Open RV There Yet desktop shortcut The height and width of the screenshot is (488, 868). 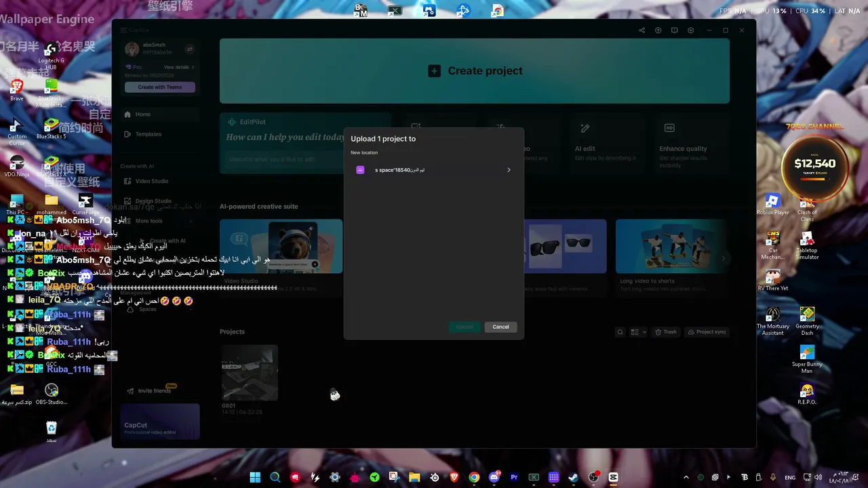(773, 280)
